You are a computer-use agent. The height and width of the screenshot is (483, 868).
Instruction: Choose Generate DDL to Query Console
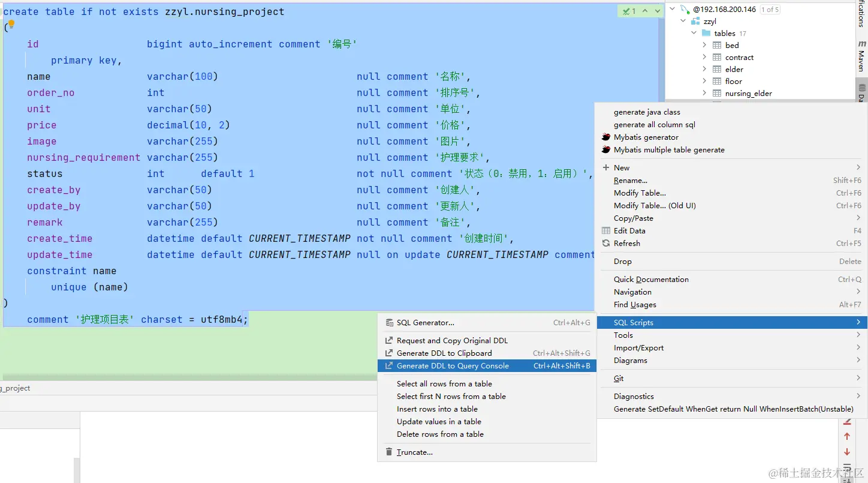(x=487, y=366)
